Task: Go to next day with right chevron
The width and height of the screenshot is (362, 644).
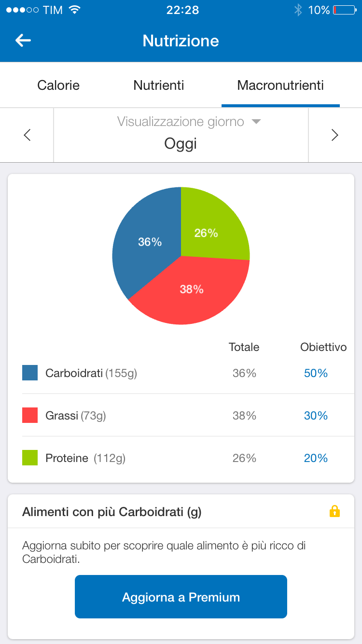Action: click(x=335, y=135)
